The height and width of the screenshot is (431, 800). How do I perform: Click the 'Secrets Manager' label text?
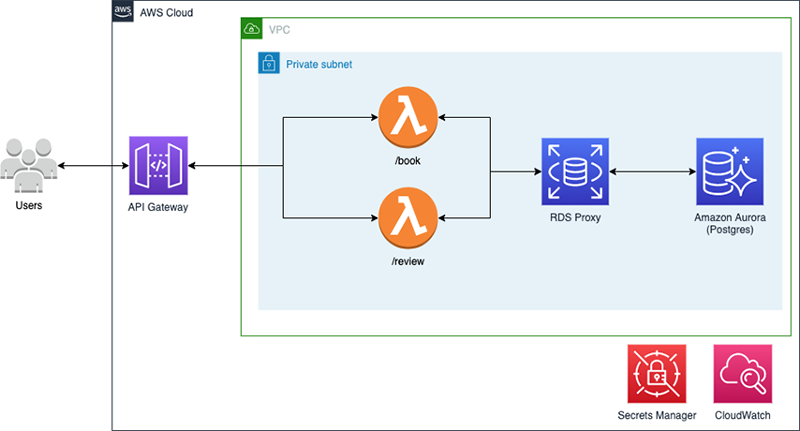657,415
